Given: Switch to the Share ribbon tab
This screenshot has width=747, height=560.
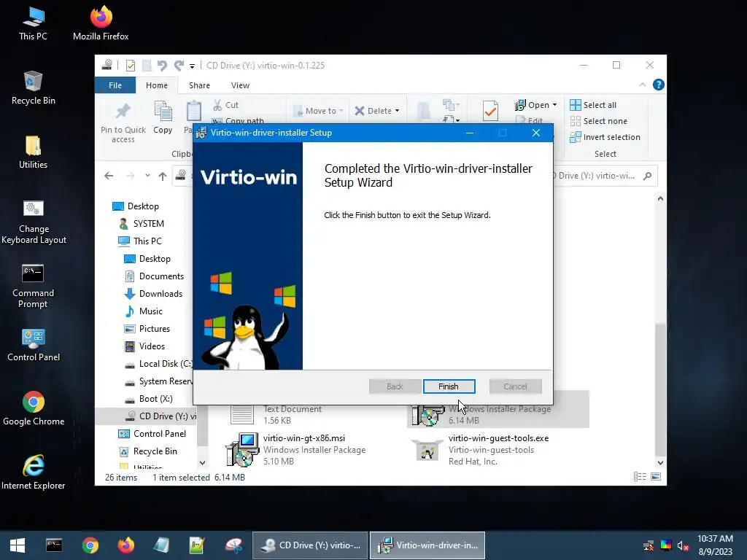Looking at the screenshot, I should point(199,85).
